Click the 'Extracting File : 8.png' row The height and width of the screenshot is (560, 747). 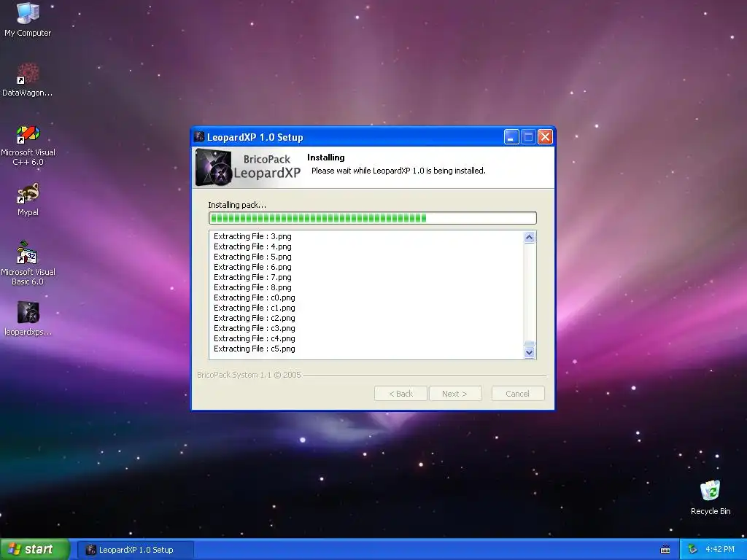pos(252,287)
